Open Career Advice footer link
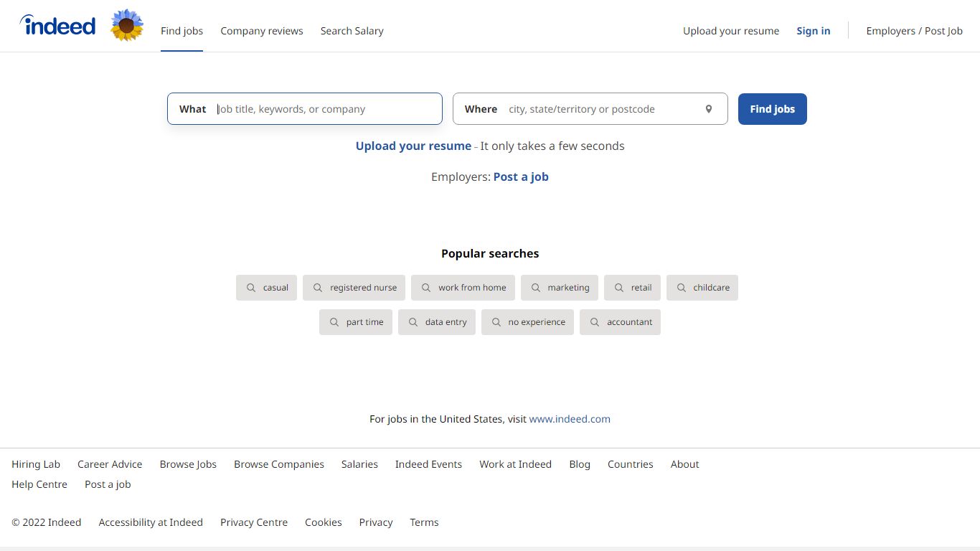Viewport: 980px width, 551px height. pyautogui.click(x=110, y=464)
